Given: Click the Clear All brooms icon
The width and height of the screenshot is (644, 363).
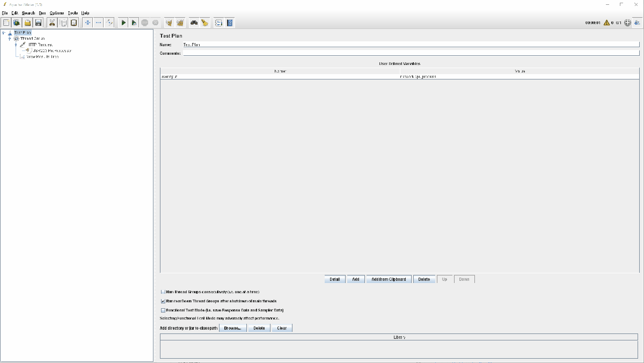Looking at the screenshot, I should (180, 23).
